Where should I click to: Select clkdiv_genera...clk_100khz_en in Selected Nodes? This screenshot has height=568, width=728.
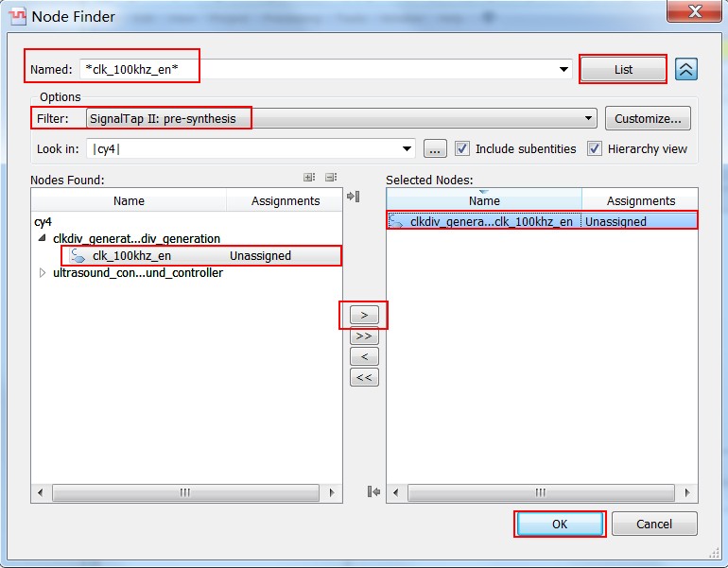[x=492, y=221]
